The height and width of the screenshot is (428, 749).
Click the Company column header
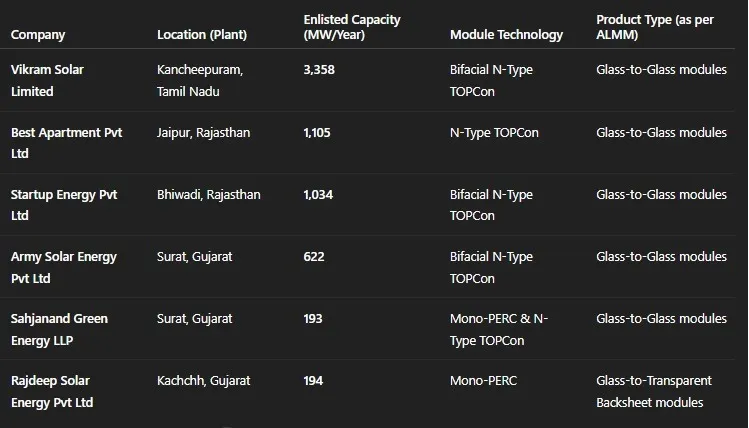(x=38, y=35)
